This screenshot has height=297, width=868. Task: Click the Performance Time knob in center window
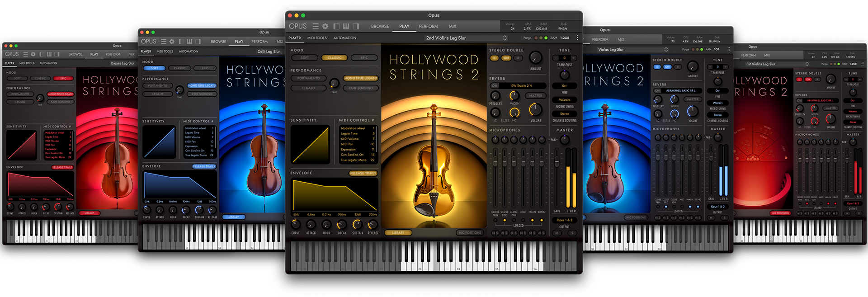click(334, 83)
